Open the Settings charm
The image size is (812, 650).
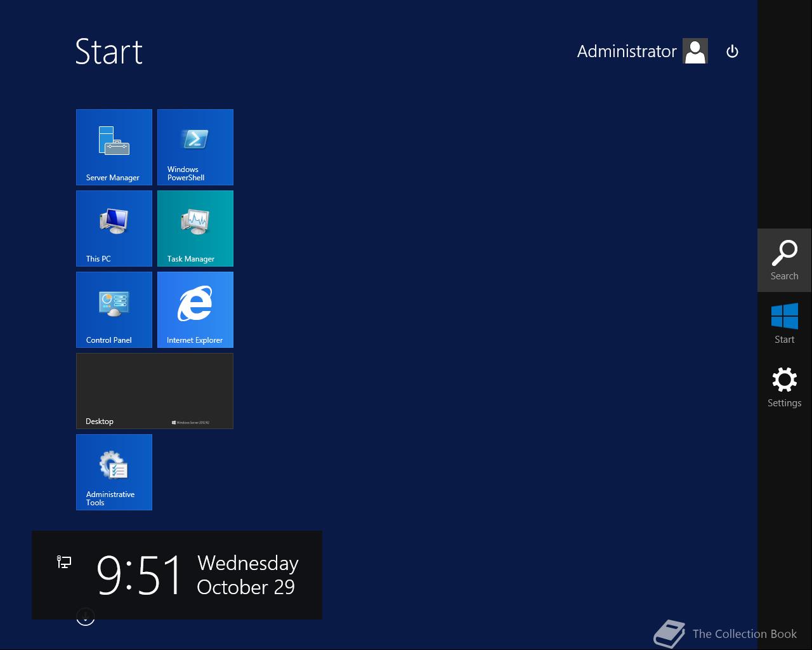click(785, 387)
